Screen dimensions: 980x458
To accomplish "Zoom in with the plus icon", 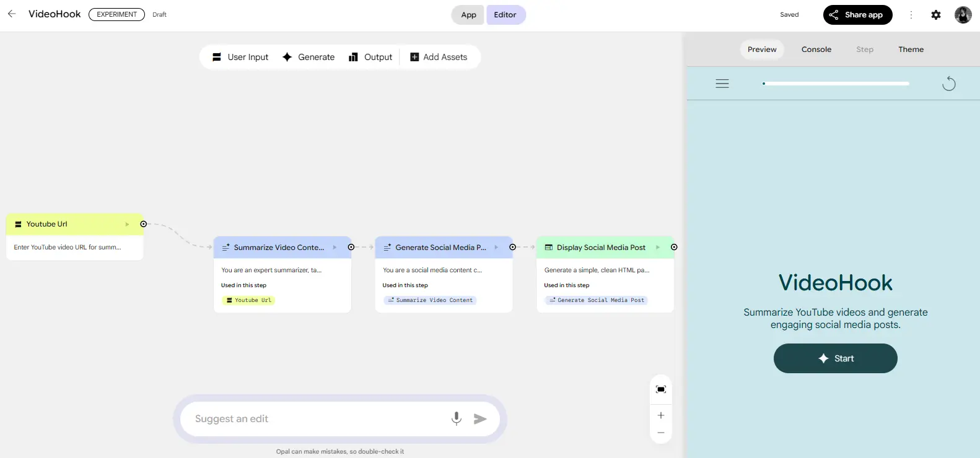I will coord(660,415).
